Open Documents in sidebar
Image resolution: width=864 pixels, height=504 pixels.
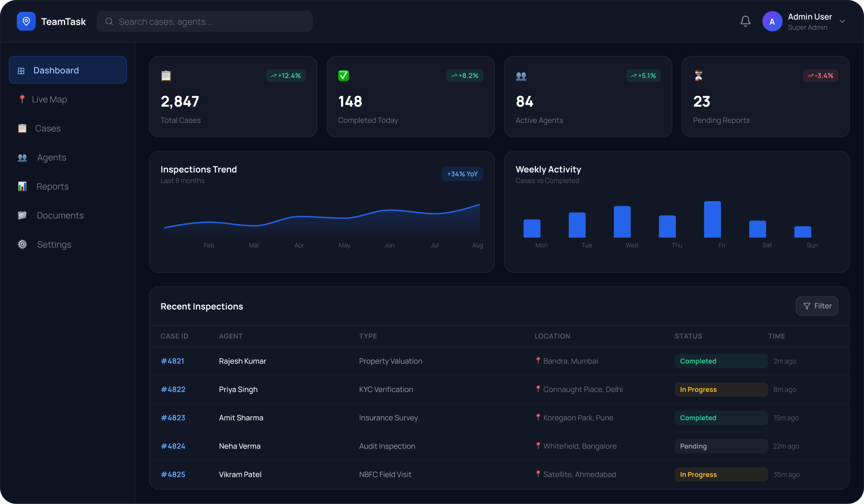(x=68, y=215)
